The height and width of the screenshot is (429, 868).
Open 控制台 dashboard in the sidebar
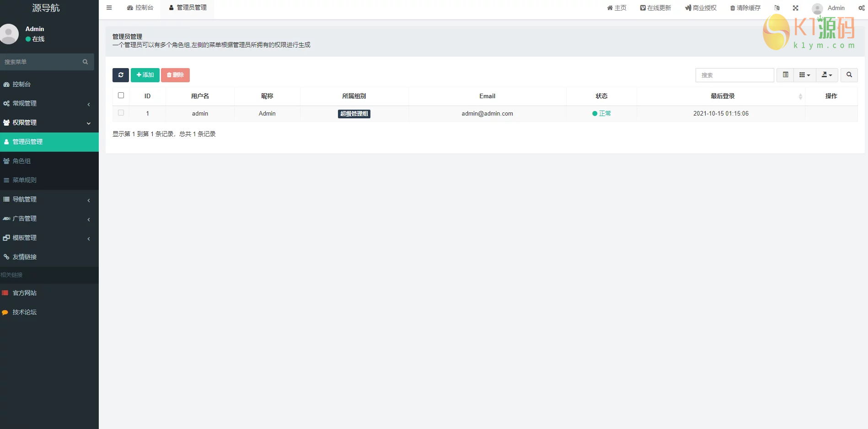click(49, 84)
